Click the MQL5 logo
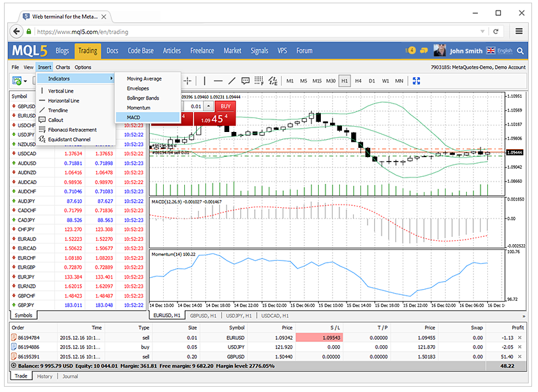Image resolution: width=538 pixels, height=392 pixels. [x=30, y=51]
